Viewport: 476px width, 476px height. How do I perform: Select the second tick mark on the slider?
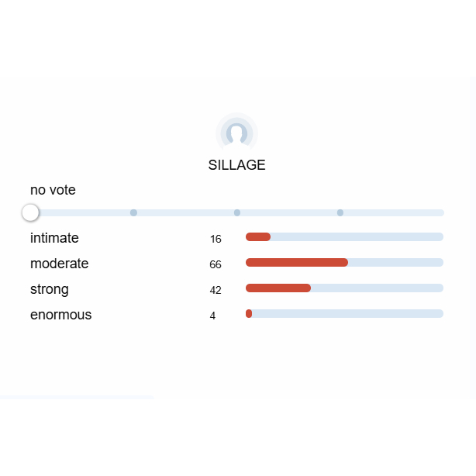237,212
